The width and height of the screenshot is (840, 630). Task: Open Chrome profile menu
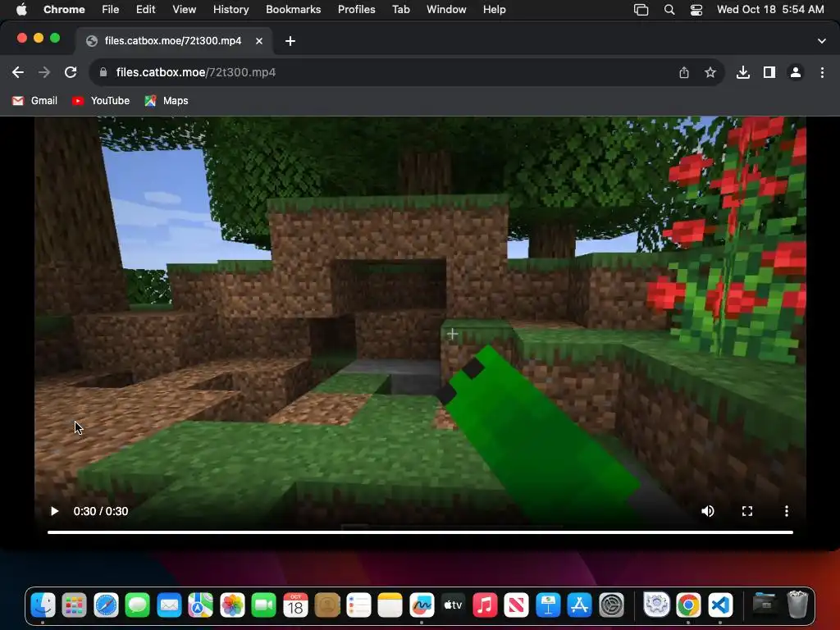[x=796, y=72]
